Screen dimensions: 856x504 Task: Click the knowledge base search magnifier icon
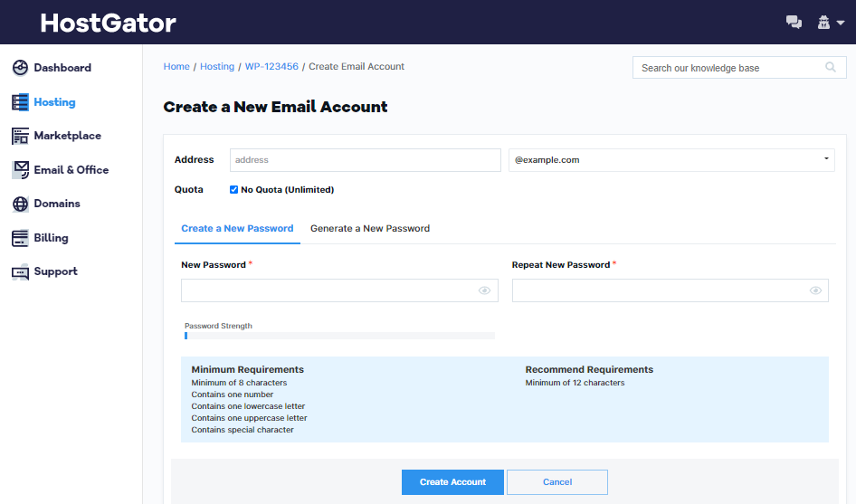tap(831, 67)
